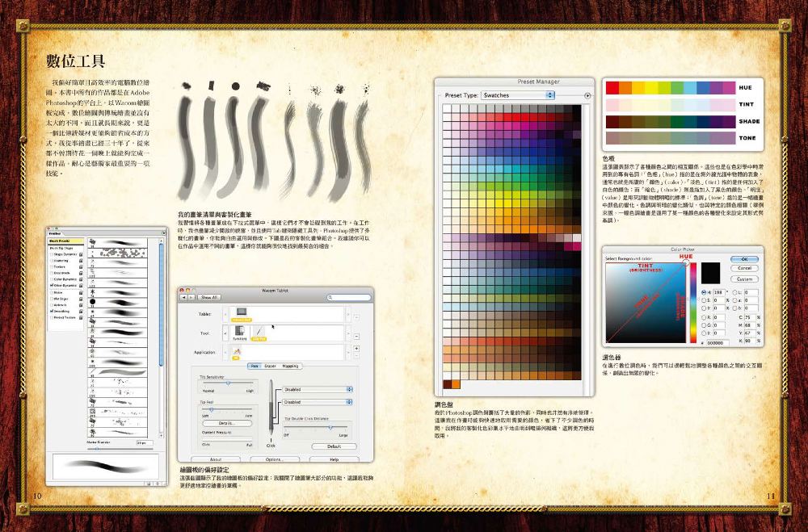The width and height of the screenshot is (808, 532).
Task: Click the back arrow in Wacom Tablet window
Action: 183,298
